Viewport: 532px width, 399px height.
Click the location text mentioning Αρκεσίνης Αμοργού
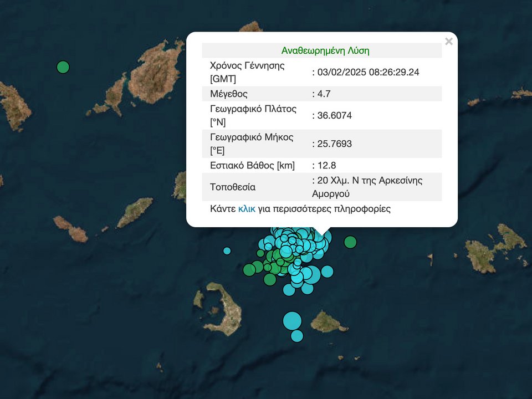[x=369, y=187]
